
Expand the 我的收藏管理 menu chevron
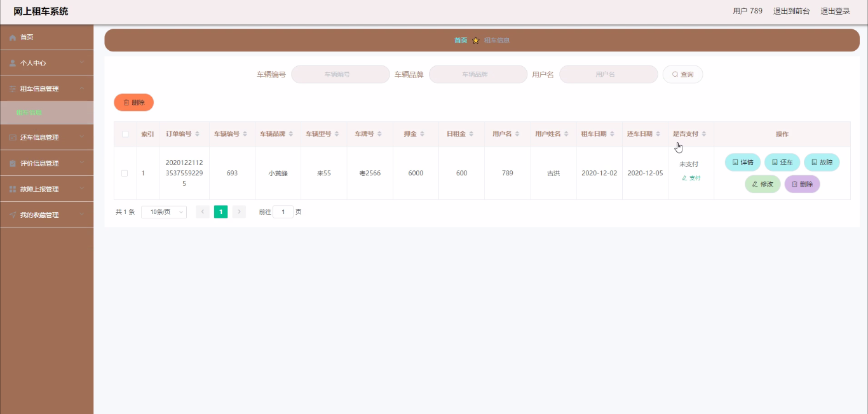pyautogui.click(x=82, y=215)
